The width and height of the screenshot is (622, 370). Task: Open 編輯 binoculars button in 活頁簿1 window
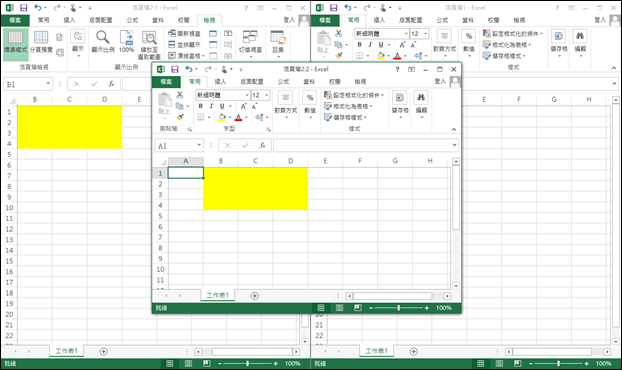pos(580,43)
